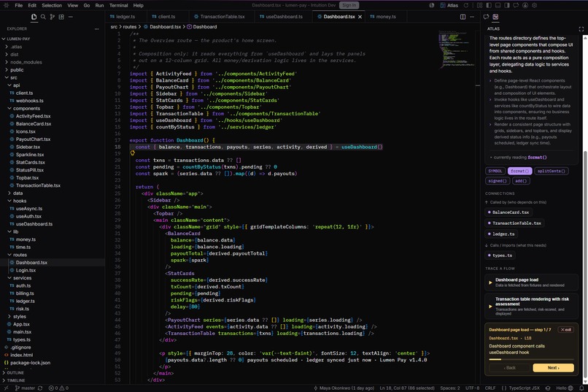Open the File menu
This screenshot has height=392, width=588.
[x=19, y=5]
